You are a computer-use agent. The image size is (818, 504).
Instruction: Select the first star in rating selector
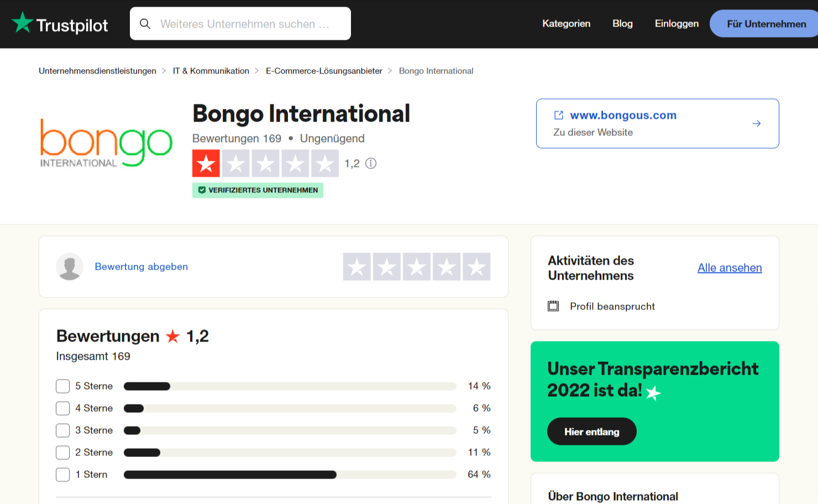pyautogui.click(x=357, y=267)
